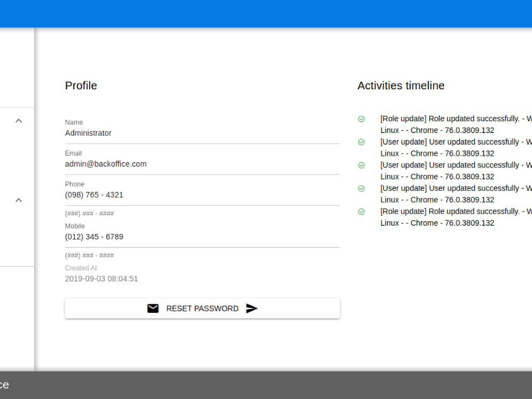This screenshot has height=399, width=532.
Task: Click the Linux Chrome line under last Role update
Action: click(x=437, y=223)
